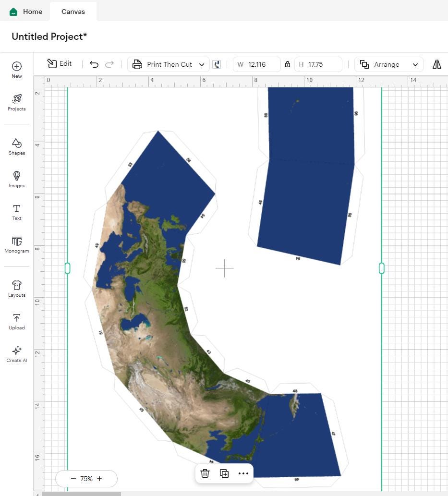Click the Edit button
The image size is (448, 496).
(60, 63)
